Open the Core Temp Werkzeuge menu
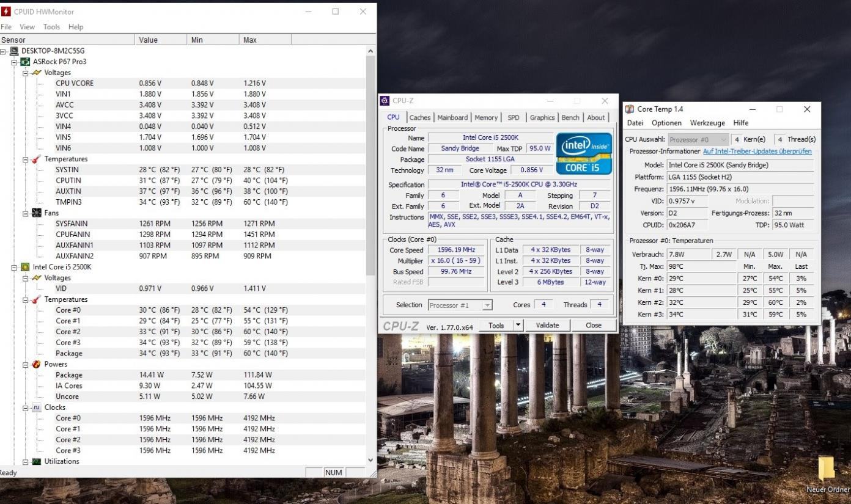The height and width of the screenshot is (504, 851). pos(707,123)
